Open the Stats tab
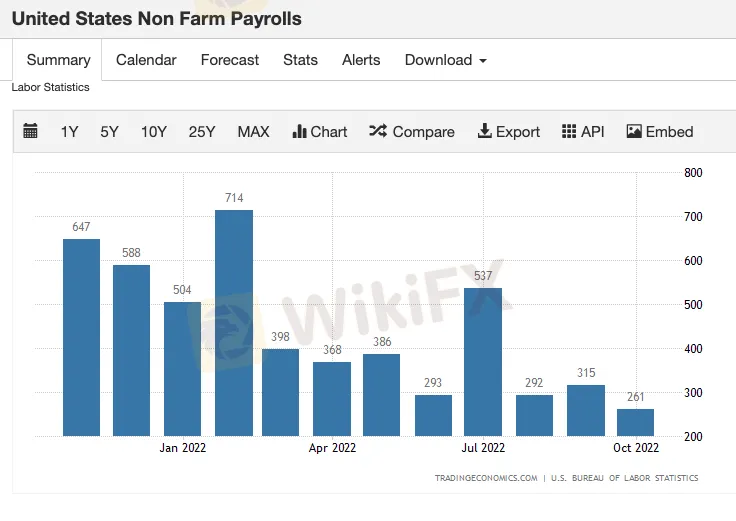This screenshot has width=736, height=521. click(x=300, y=60)
